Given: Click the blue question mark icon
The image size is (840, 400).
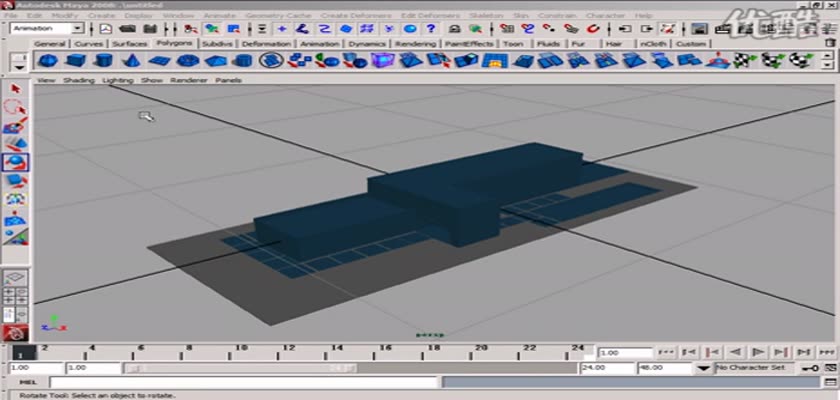Looking at the screenshot, I should (x=431, y=29).
